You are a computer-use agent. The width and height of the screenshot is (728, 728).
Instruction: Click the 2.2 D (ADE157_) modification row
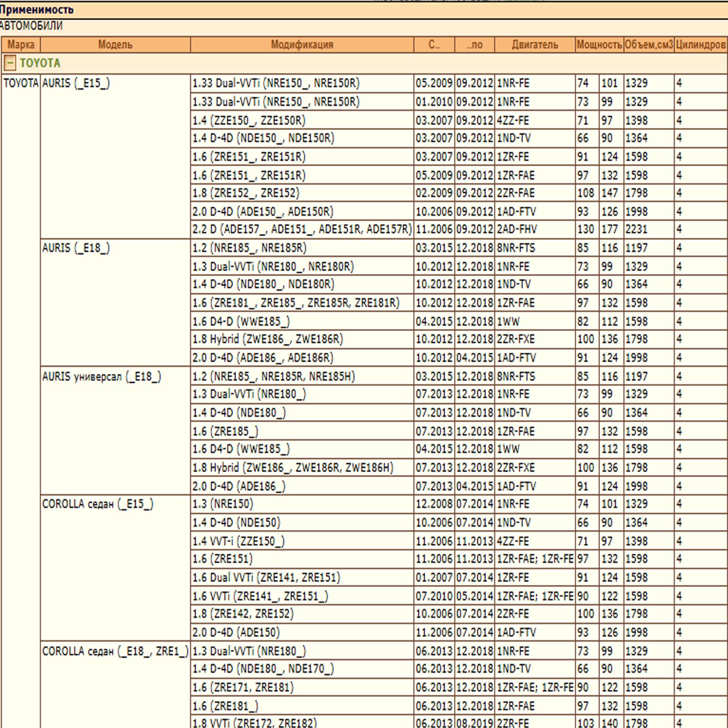click(302, 229)
